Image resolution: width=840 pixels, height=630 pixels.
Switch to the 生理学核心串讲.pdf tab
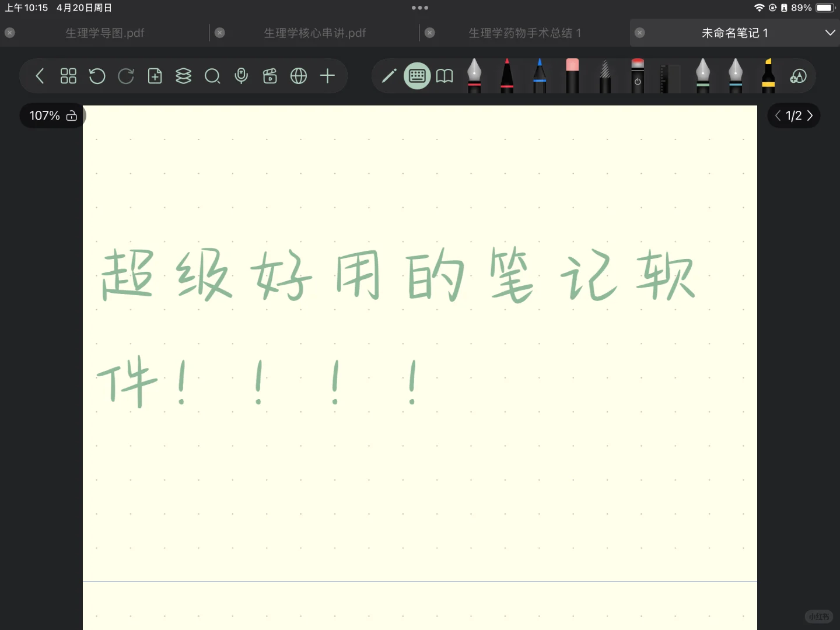click(x=315, y=33)
